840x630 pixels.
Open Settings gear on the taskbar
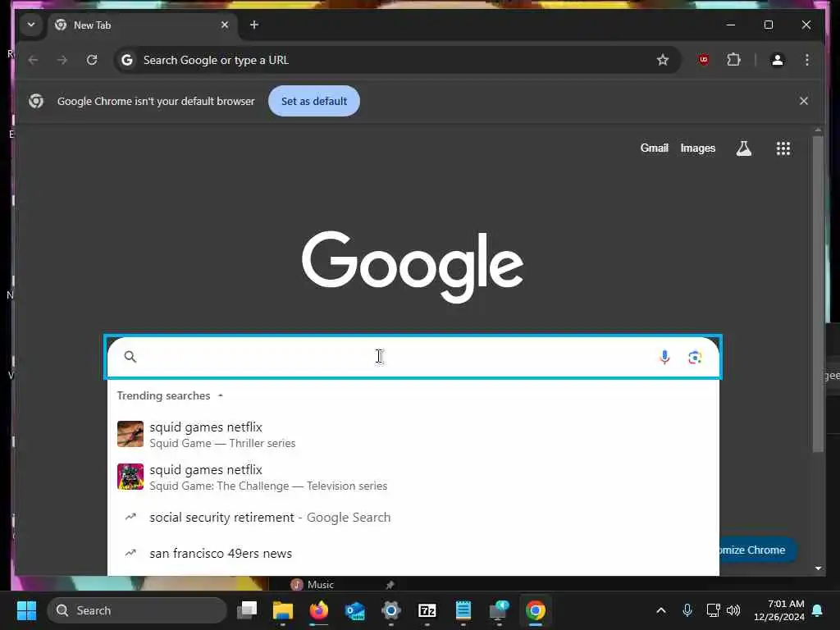pyautogui.click(x=391, y=610)
